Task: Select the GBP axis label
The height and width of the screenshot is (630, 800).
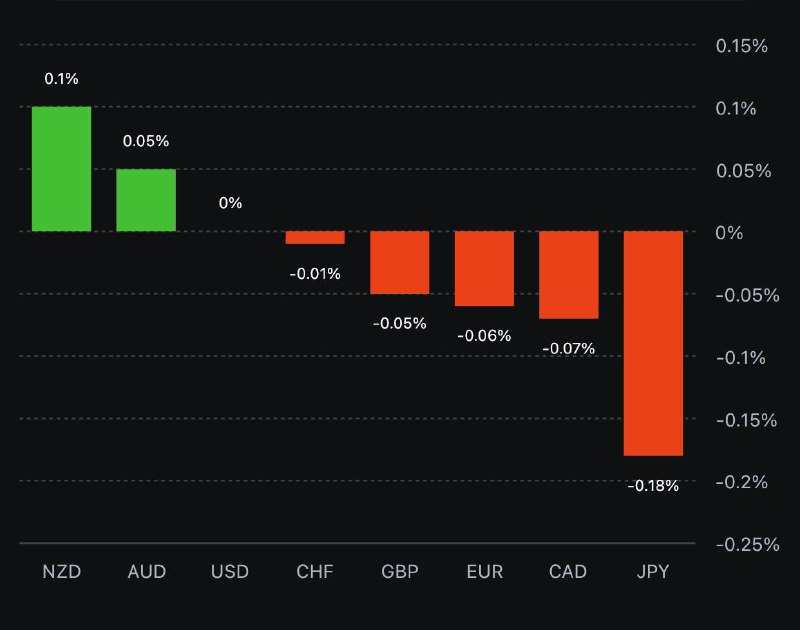Action: coord(400,572)
